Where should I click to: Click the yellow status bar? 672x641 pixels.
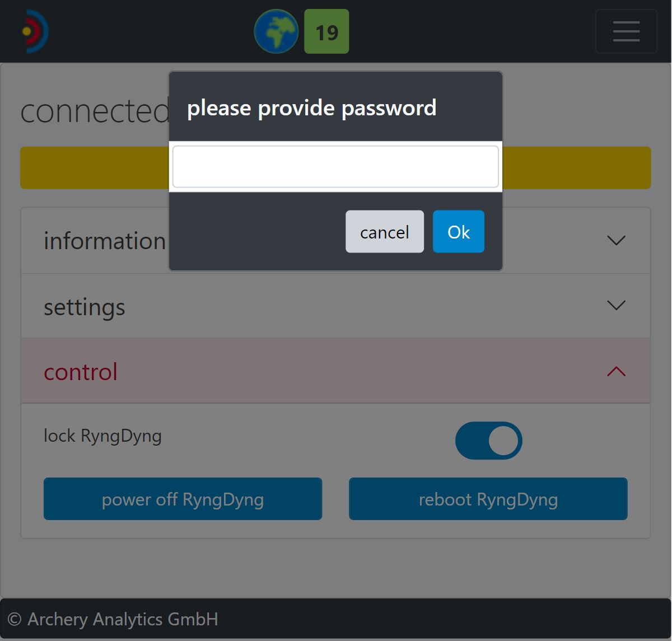(577, 168)
